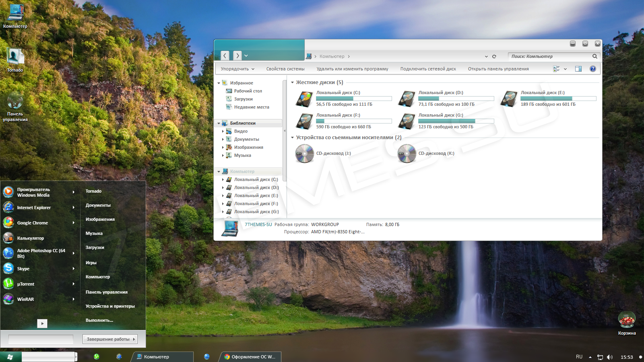Image resolution: width=644 pixels, height=362 pixels.
Task: Open Игры in the start menu
Action: [x=91, y=263]
